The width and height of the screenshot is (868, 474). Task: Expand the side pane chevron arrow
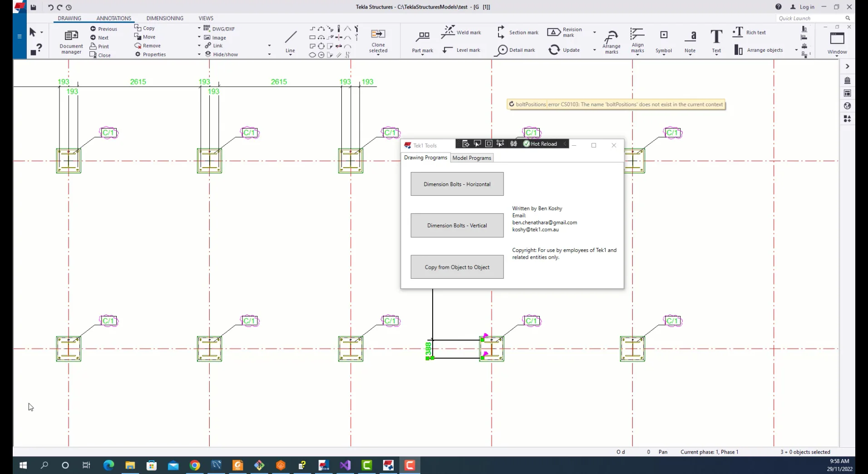(x=847, y=66)
